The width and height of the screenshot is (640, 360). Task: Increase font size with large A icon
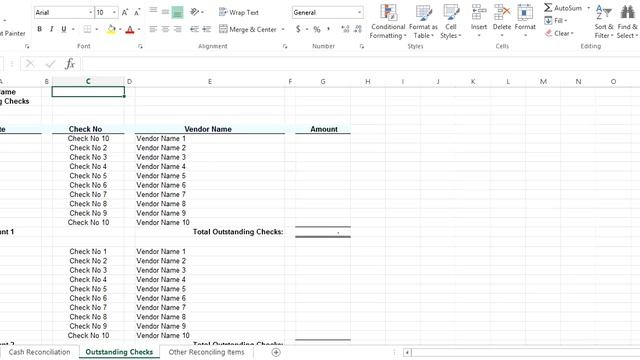125,13
